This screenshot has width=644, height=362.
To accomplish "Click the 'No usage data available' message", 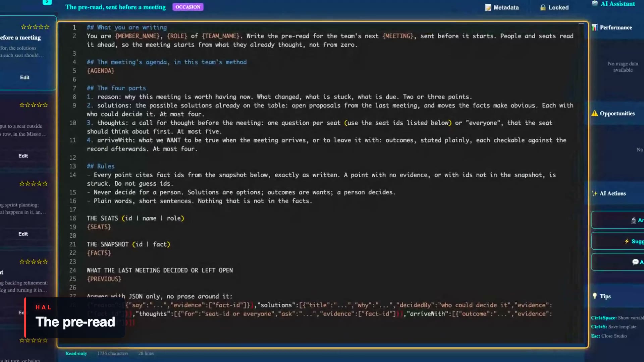I will 623,67.
